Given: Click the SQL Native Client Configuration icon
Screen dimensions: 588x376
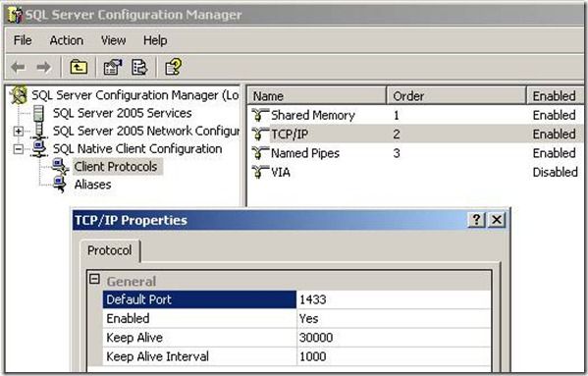Looking at the screenshot, I should click(x=39, y=149).
